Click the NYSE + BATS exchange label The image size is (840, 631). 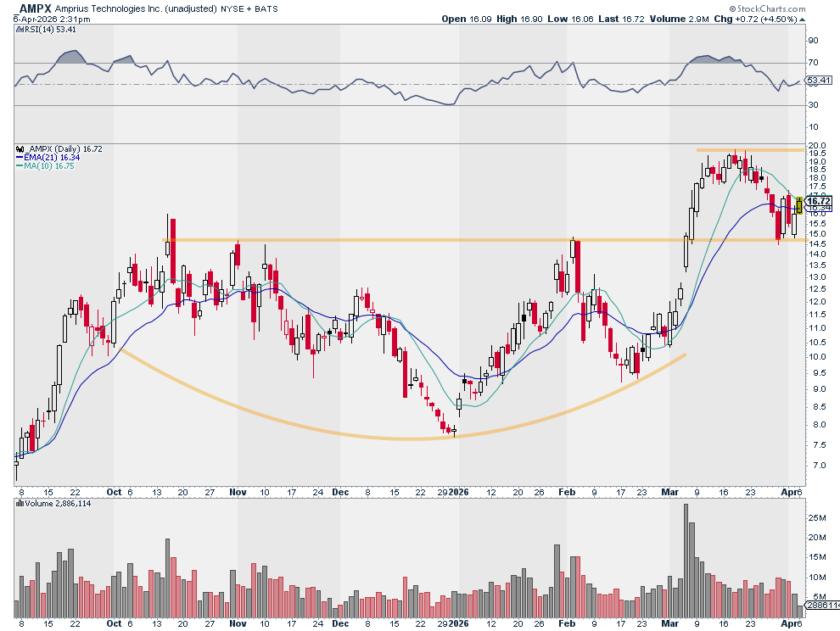pos(249,8)
